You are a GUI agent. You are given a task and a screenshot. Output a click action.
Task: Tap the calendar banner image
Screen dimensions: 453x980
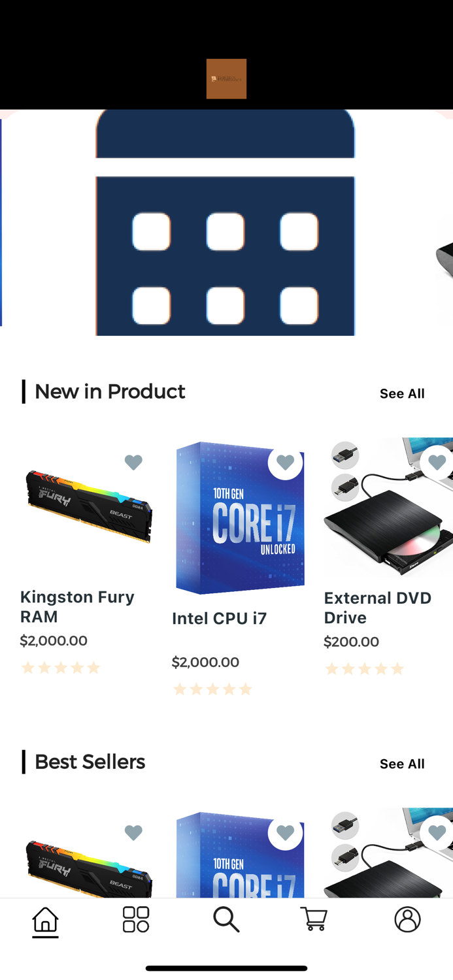pyautogui.click(x=226, y=222)
